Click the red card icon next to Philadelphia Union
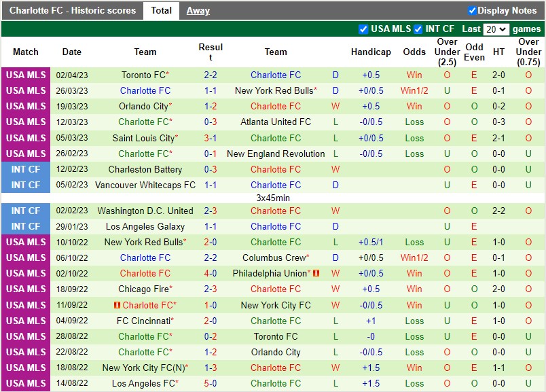 pyautogui.click(x=314, y=273)
